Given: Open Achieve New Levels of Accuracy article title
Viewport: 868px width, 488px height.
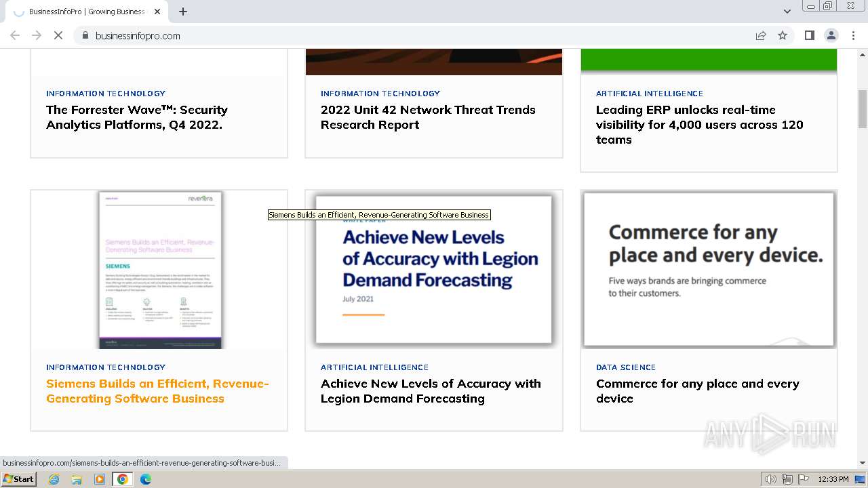Looking at the screenshot, I should point(431,391).
